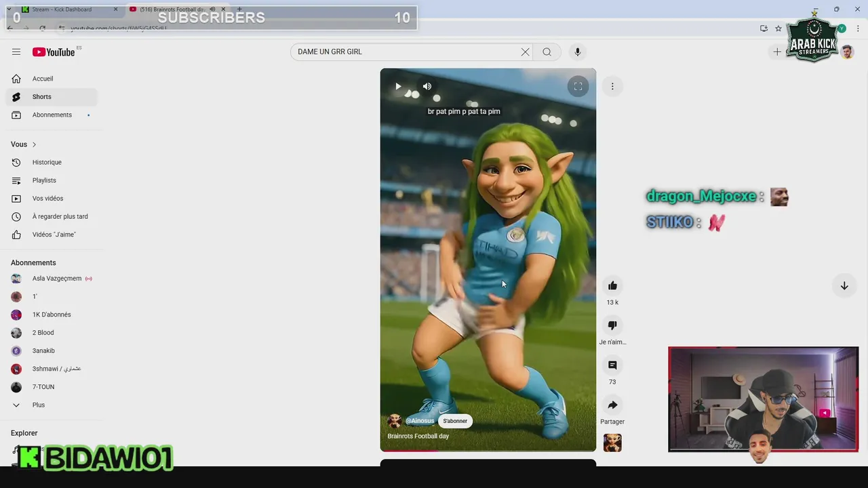Clear the search text with the X
Viewport: 868px width, 488px height.
click(x=525, y=52)
